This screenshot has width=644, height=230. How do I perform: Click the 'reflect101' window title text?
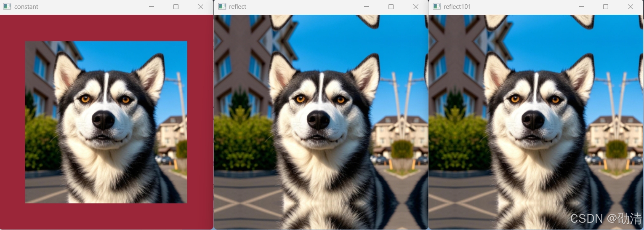[x=457, y=7]
